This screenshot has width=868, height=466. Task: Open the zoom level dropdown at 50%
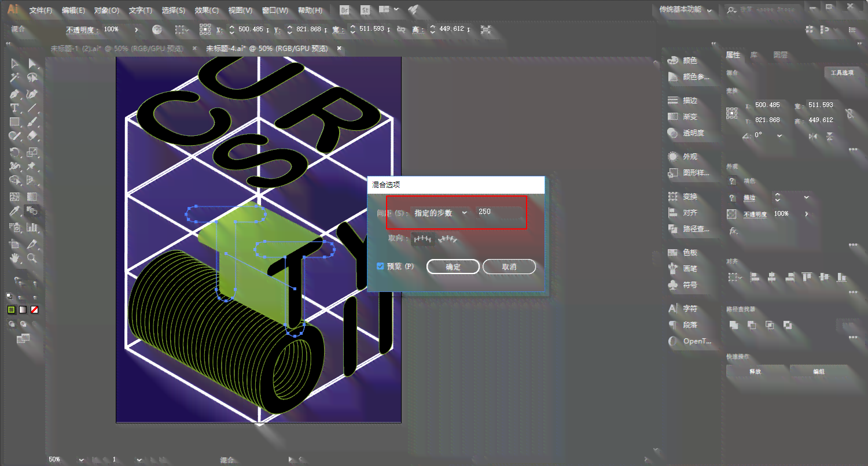(80, 460)
